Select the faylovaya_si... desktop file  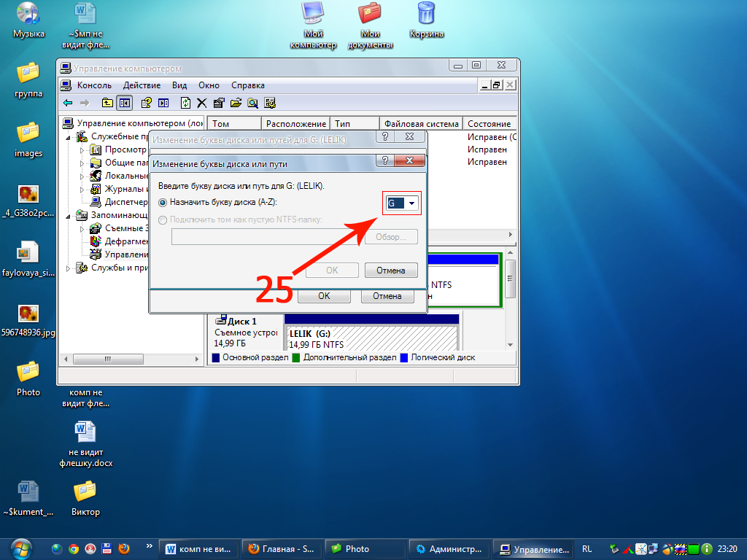point(28,260)
